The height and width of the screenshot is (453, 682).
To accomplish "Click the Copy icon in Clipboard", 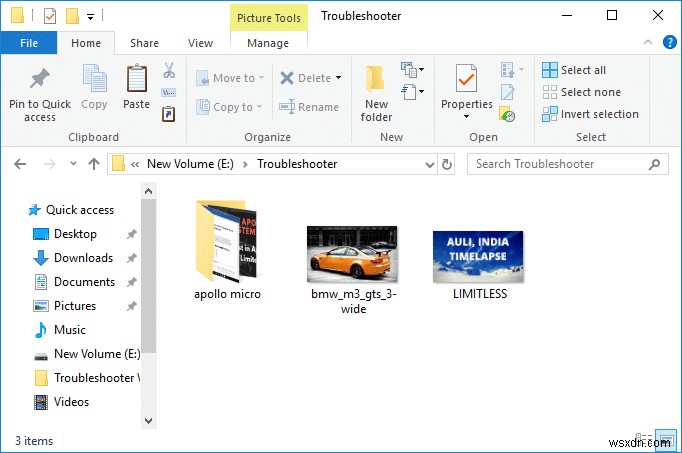I will (94, 78).
